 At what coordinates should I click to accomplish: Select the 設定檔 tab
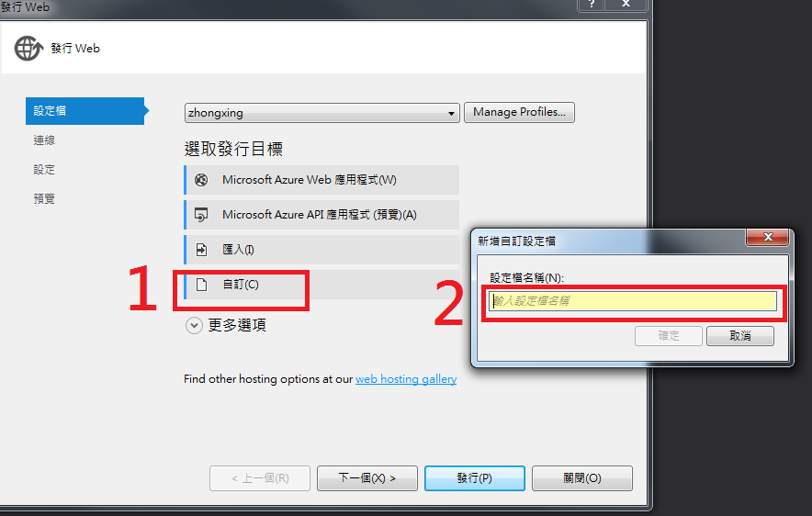pos(85,111)
